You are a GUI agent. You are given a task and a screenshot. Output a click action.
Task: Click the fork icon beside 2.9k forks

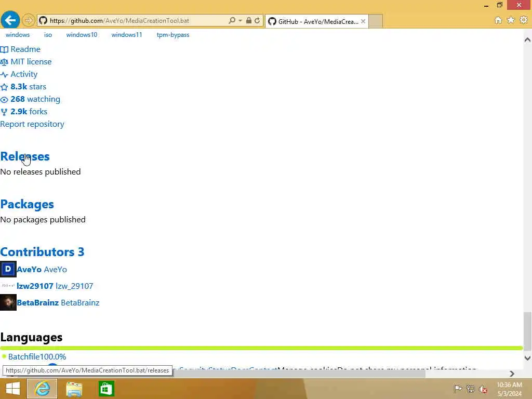(4, 112)
